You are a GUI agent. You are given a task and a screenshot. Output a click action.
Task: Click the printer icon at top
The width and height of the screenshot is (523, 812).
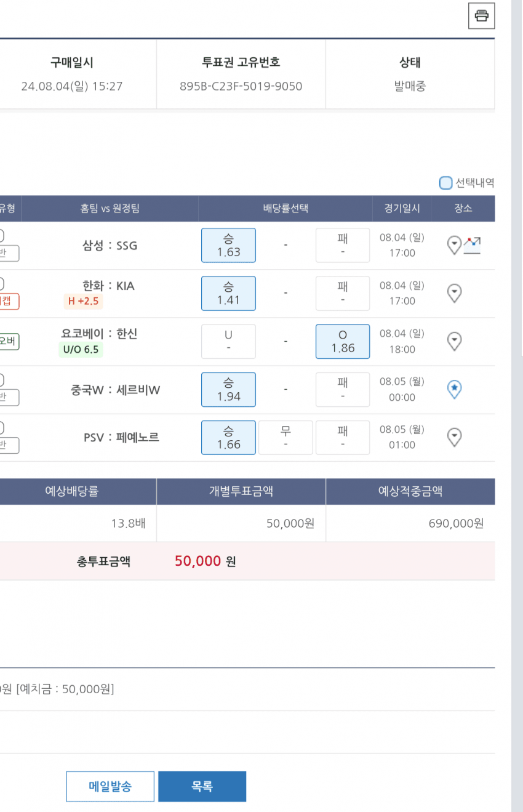click(x=481, y=16)
